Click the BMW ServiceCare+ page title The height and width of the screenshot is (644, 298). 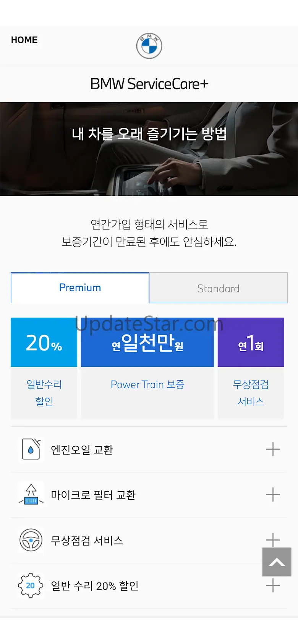point(149,84)
